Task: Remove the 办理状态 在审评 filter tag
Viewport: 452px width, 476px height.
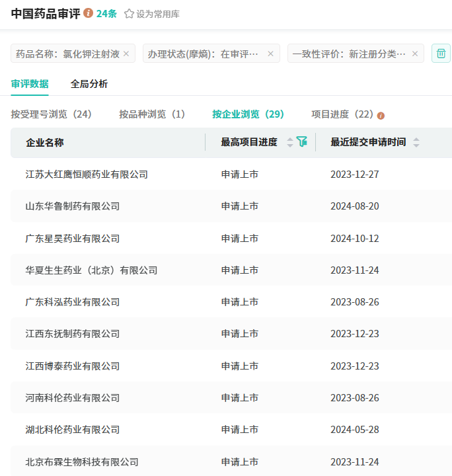Action: (x=270, y=54)
